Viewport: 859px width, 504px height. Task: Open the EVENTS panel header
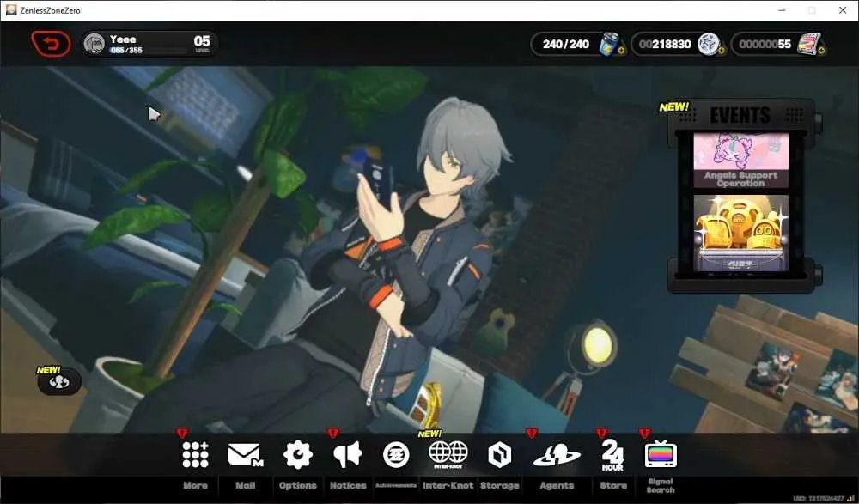coord(740,115)
